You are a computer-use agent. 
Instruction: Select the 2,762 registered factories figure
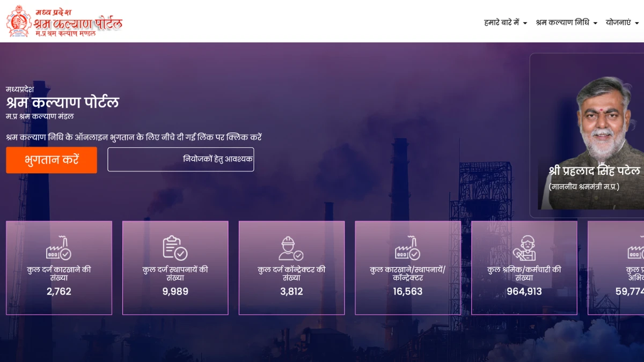coord(59,292)
